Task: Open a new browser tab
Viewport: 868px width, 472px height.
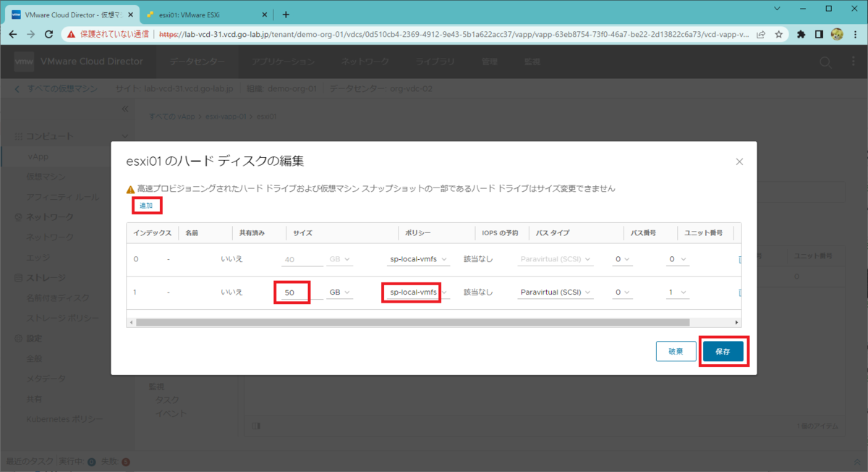Action: [286, 14]
